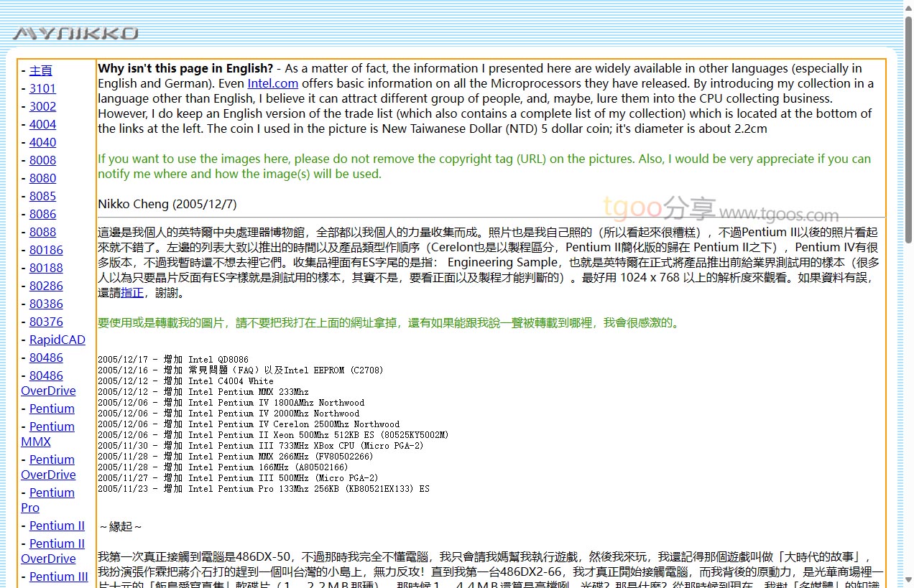Navigate to the 8088 link
Screen dimensions: 914x588
point(42,232)
